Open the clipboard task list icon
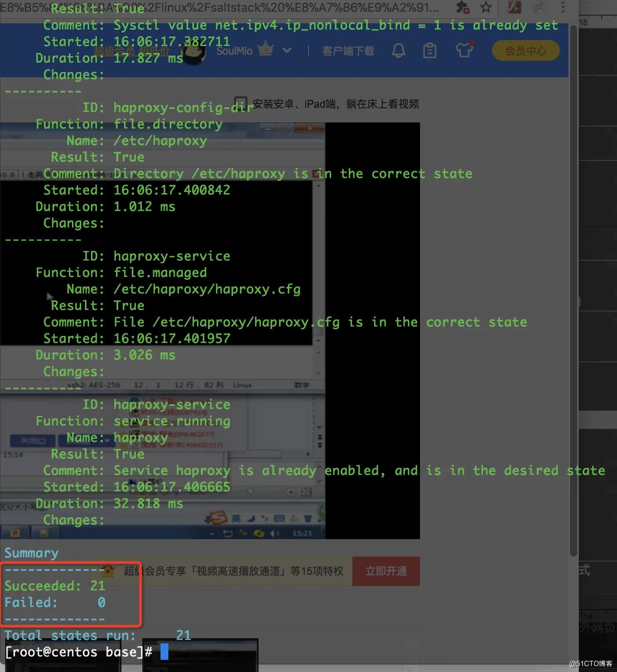 point(430,51)
